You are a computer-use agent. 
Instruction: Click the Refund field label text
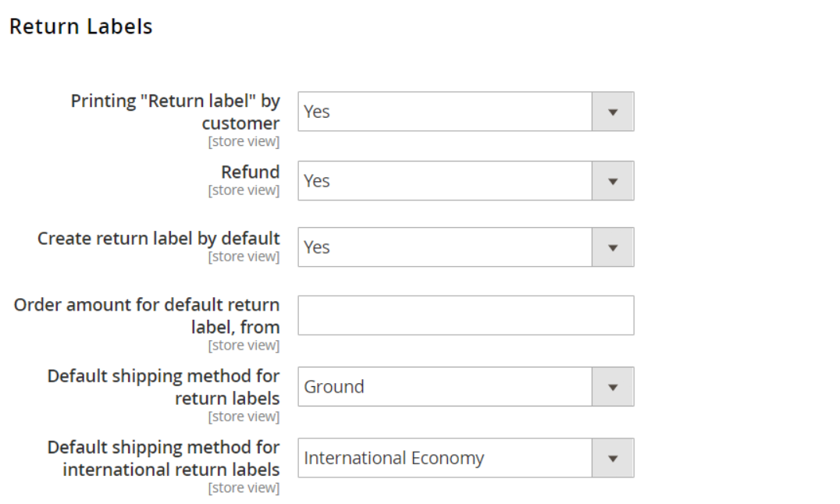click(250, 172)
